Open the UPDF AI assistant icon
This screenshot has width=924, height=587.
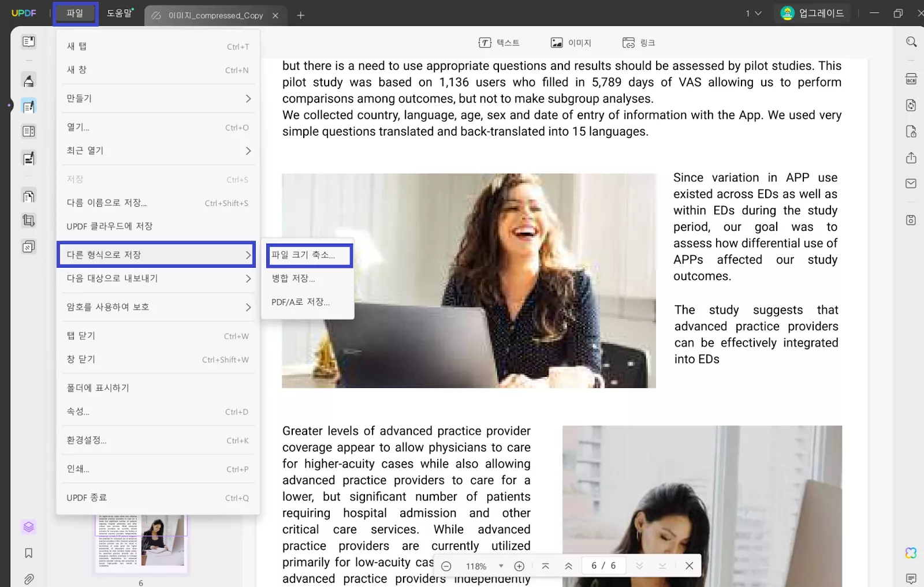(x=911, y=553)
